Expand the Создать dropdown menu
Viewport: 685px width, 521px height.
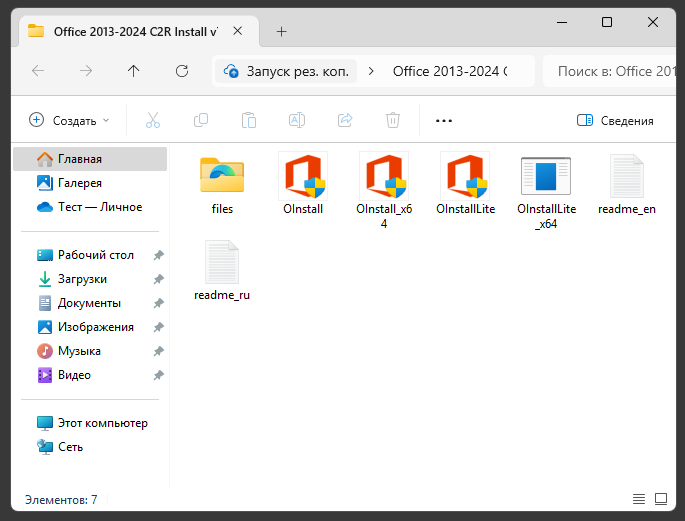coord(69,120)
